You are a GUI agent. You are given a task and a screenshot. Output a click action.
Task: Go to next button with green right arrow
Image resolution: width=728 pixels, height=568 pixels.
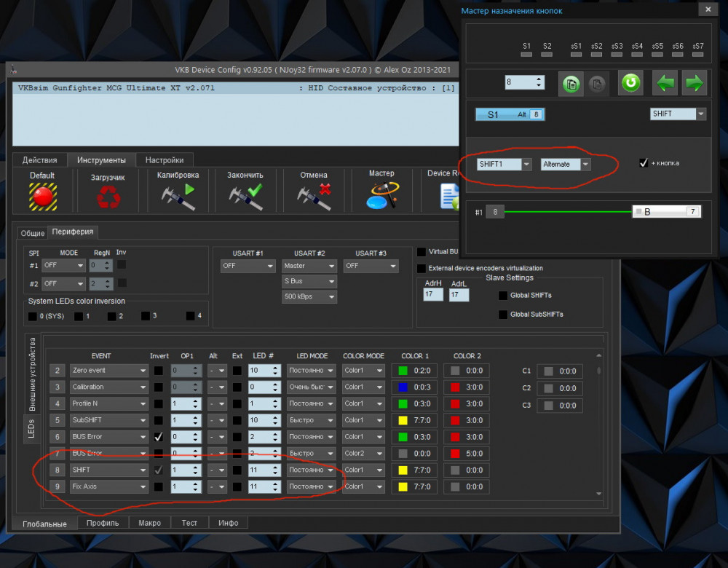pos(694,83)
